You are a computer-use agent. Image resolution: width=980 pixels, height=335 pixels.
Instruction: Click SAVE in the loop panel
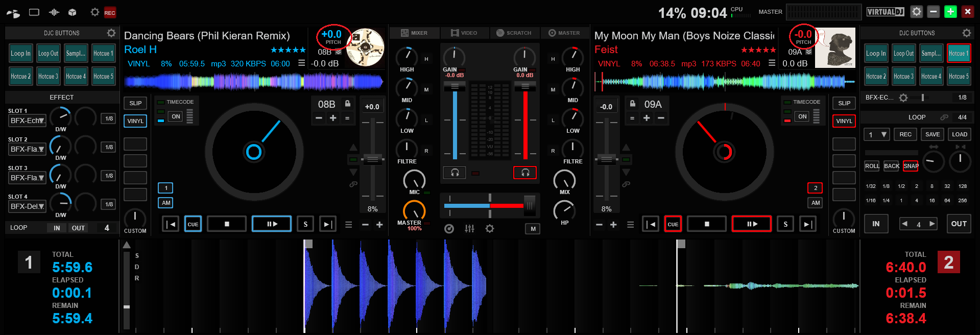click(933, 134)
